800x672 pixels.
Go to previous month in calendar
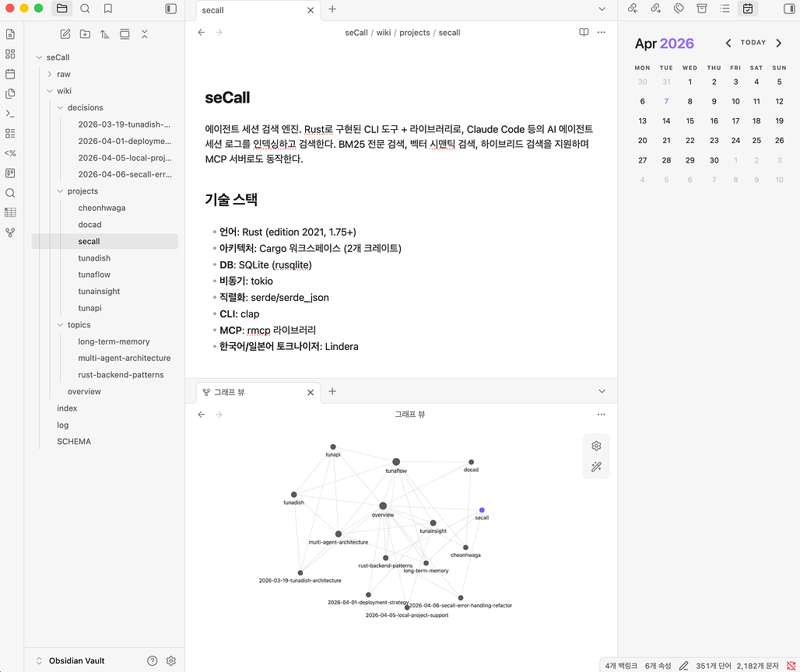(x=728, y=44)
